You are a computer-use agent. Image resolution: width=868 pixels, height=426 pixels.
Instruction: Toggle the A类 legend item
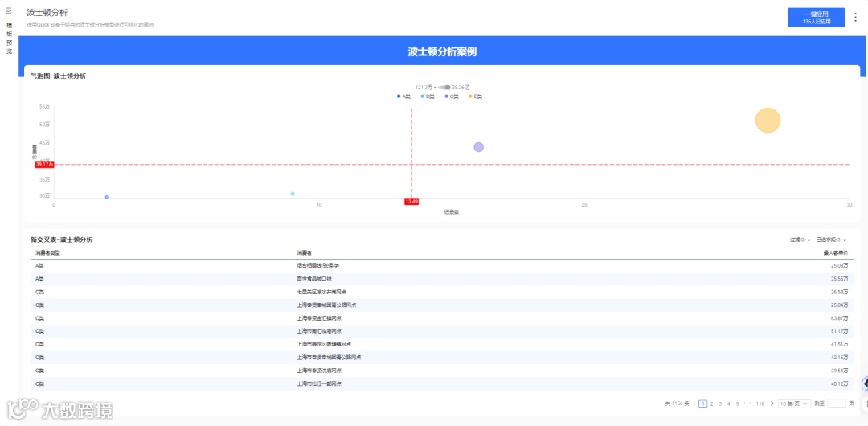pyautogui.click(x=403, y=96)
